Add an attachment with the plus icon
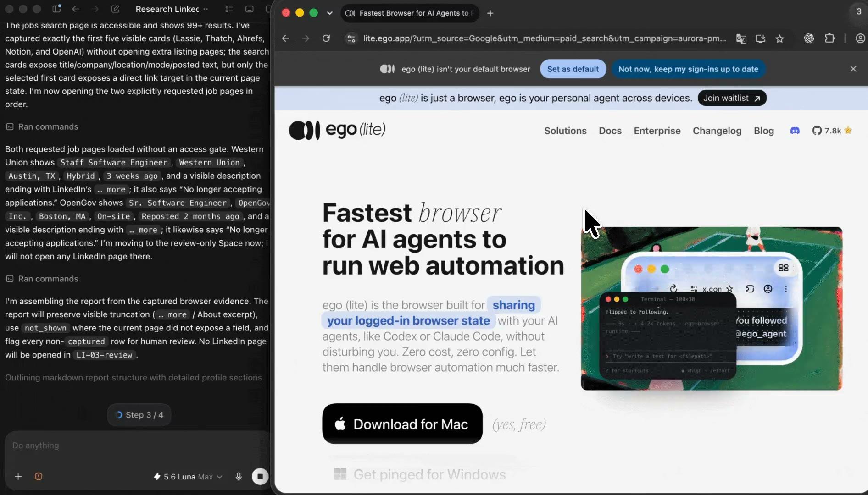The width and height of the screenshot is (868, 495). click(18, 477)
